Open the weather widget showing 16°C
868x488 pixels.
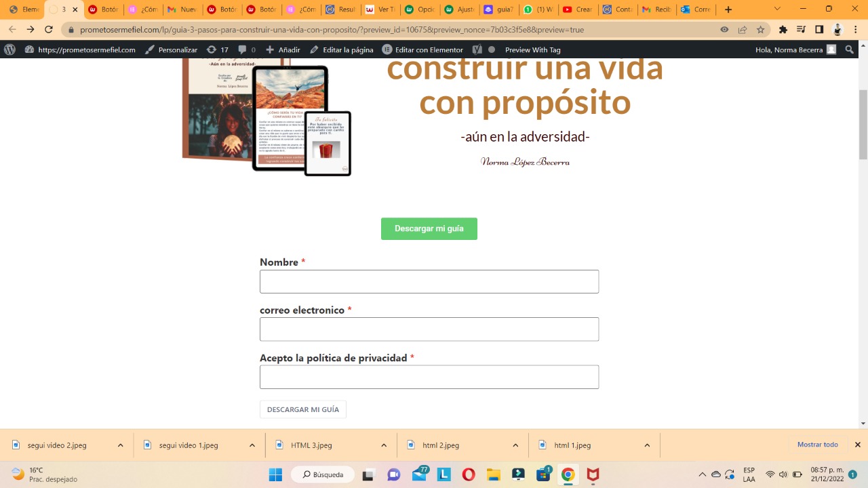coord(45,474)
